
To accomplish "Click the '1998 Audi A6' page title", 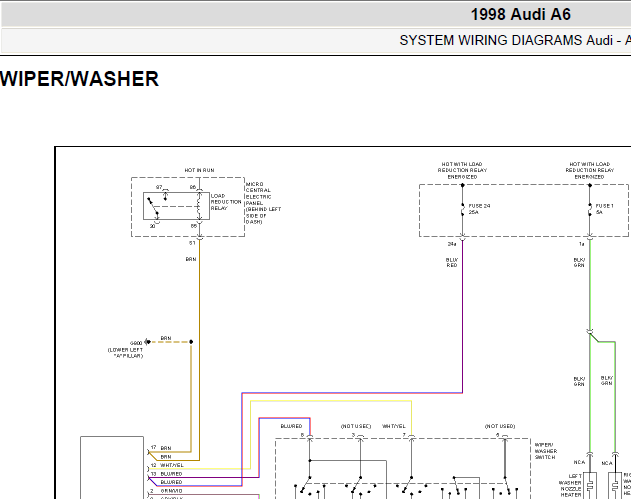I will pyautogui.click(x=520, y=15).
